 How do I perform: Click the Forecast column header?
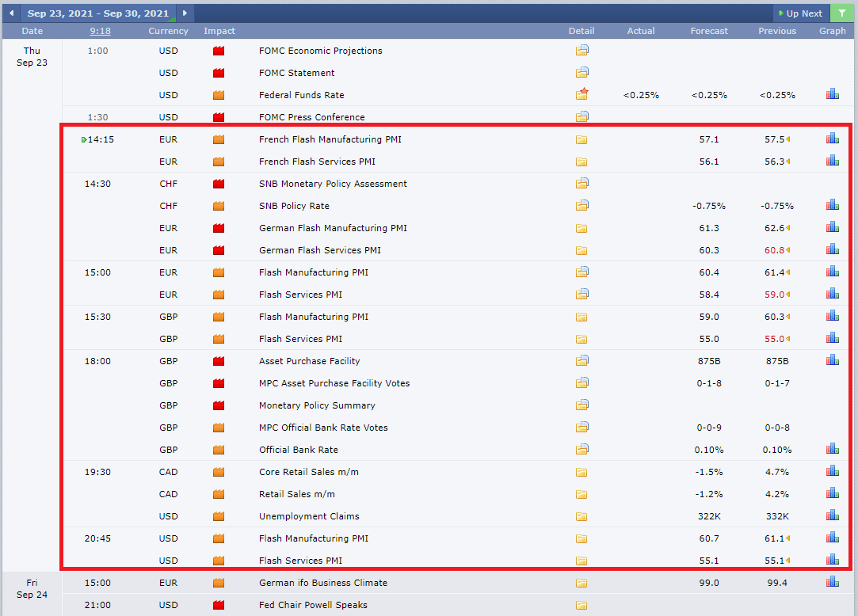709,31
